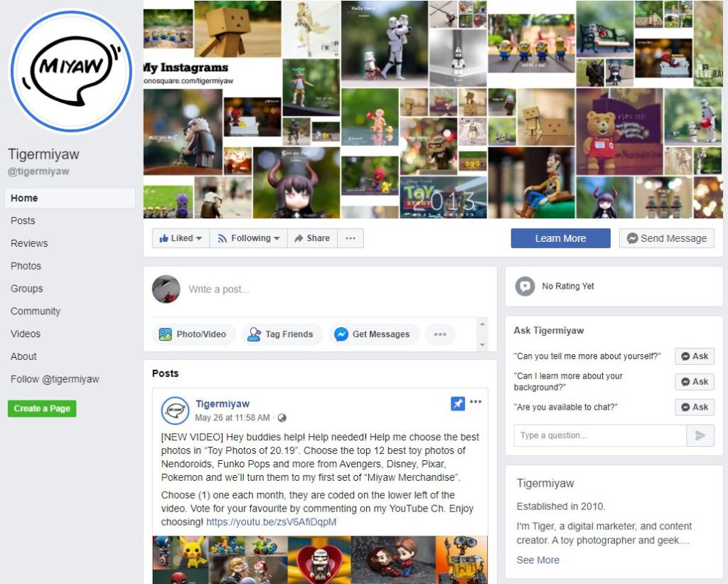Click the send question arrow icon
This screenshot has height=584, width=728.
tap(700, 435)
